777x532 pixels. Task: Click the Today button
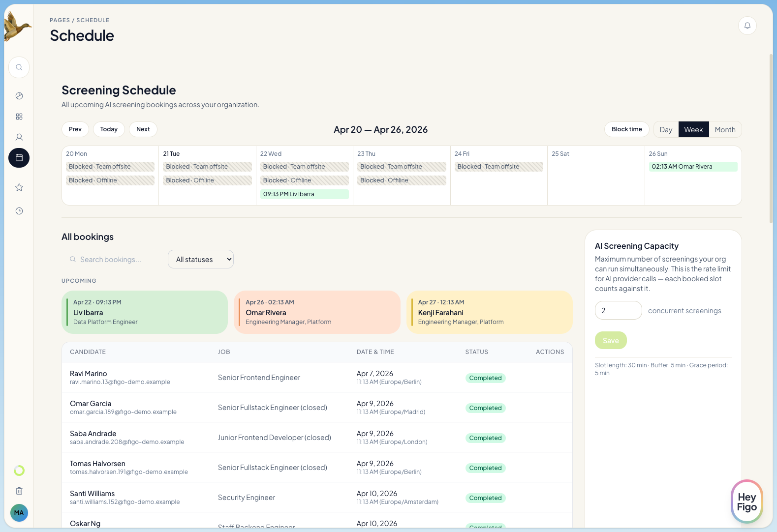109,129
